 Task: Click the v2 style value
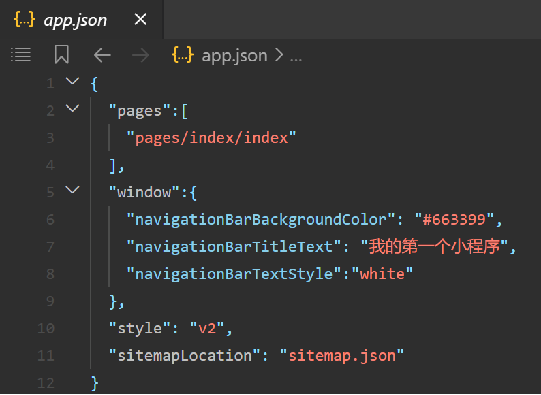(208, 328)
